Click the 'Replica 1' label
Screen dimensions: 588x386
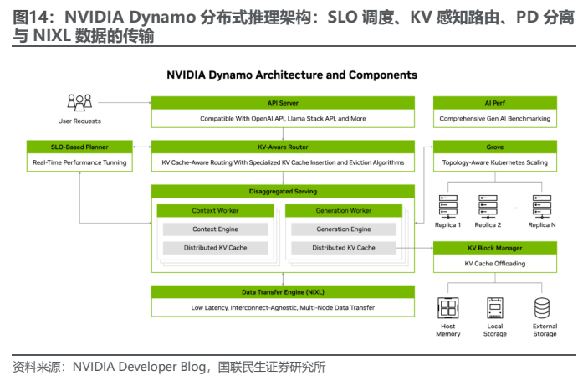tap(447, 225)
